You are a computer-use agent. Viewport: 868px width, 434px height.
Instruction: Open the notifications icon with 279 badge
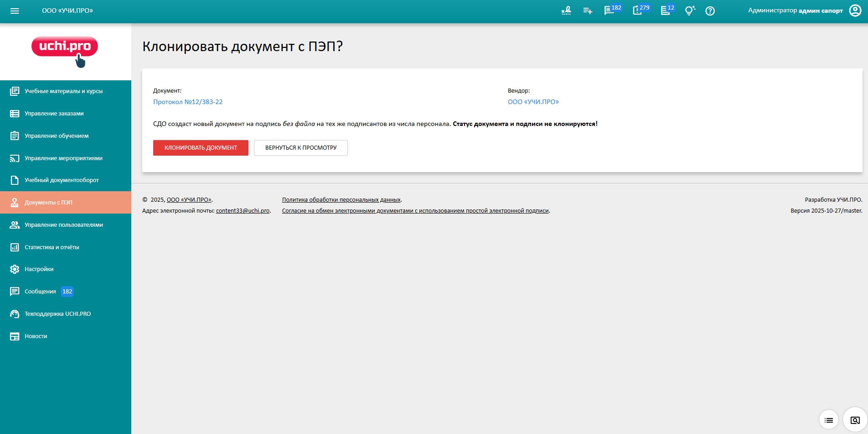click(x=638, y=11)
